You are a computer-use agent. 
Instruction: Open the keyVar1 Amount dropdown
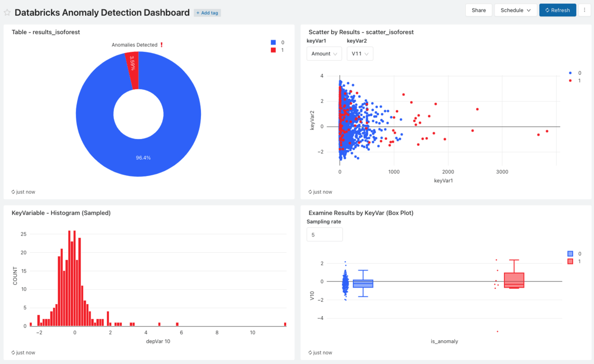click(x=324, y=54)
